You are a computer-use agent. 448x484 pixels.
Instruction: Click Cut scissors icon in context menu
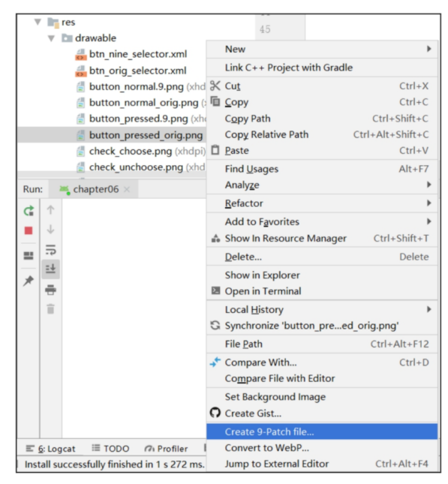(215, 86)
